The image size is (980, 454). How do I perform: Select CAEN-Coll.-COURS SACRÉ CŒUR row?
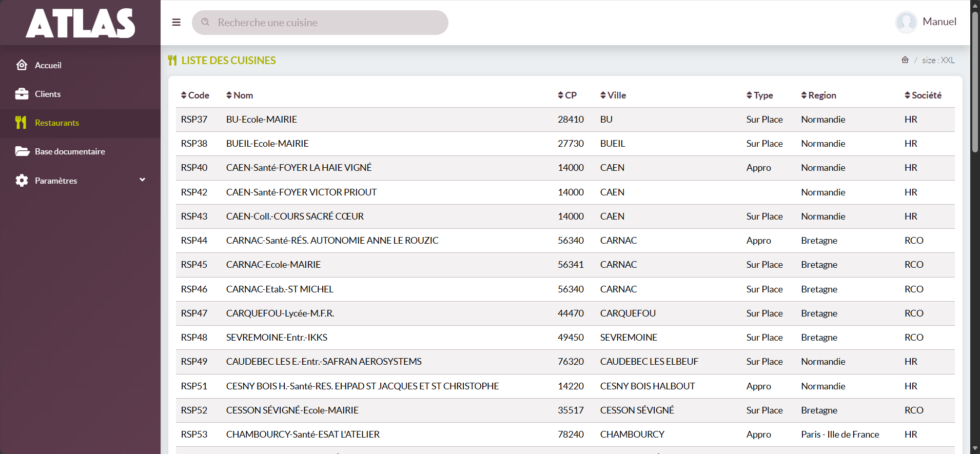click(295, 216)
